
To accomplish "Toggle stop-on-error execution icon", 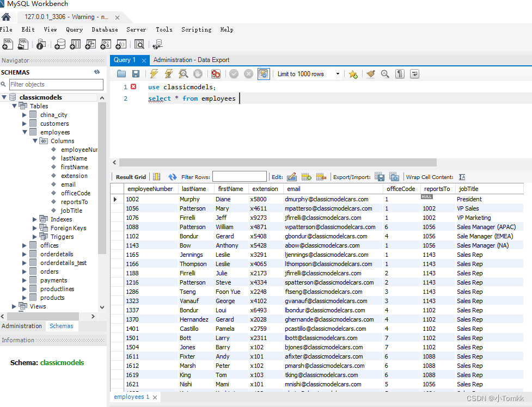I will point(216,74).
